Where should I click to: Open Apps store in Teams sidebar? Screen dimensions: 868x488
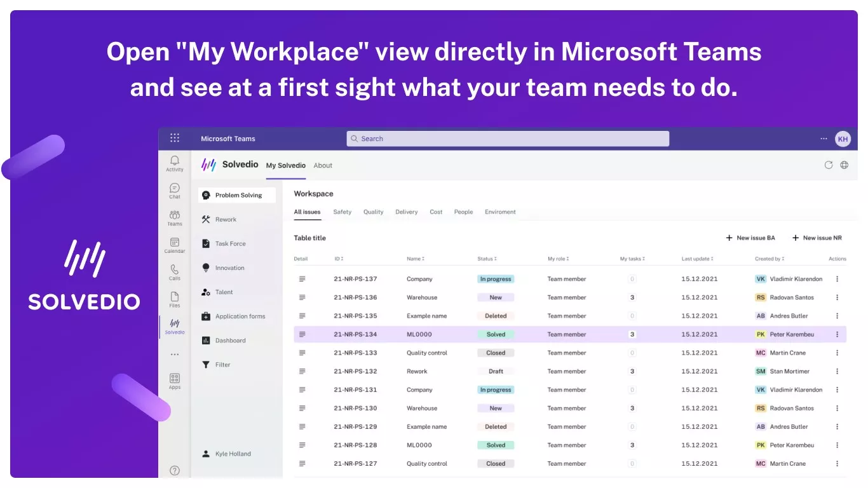click(175, 381)
